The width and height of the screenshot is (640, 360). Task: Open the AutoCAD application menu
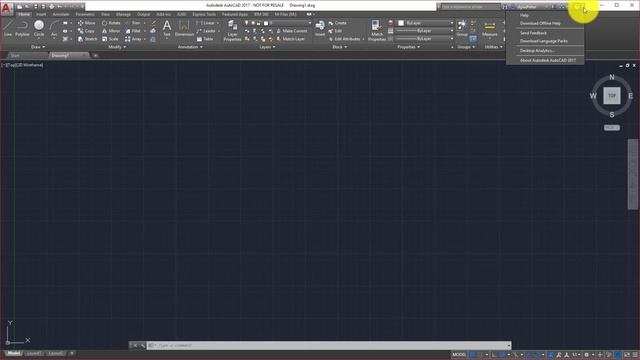[6, 9]
